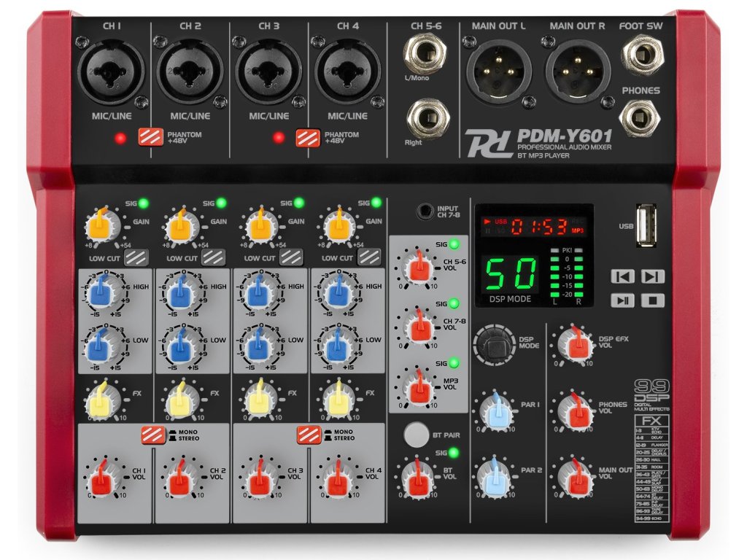Click channel 3 HIGH EQ knob
Viewport: 747px width, 560px height.
258,292
